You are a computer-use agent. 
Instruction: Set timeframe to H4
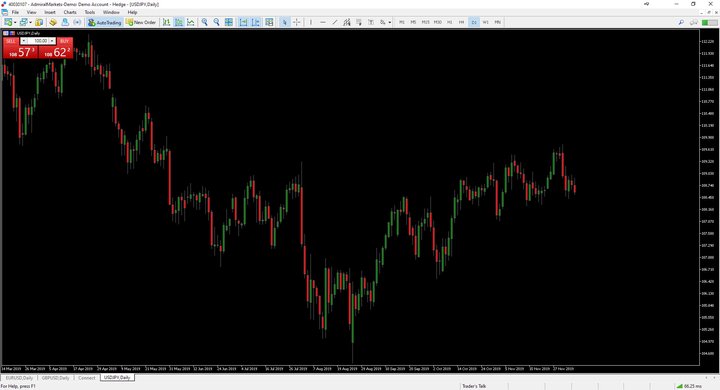tap(461, 22)
